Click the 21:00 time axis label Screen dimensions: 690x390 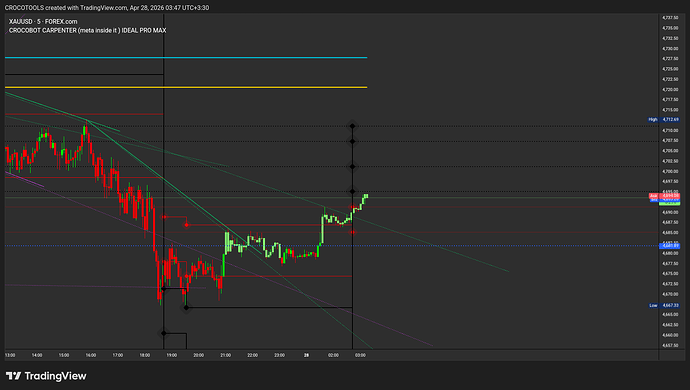tap(225, 355)
